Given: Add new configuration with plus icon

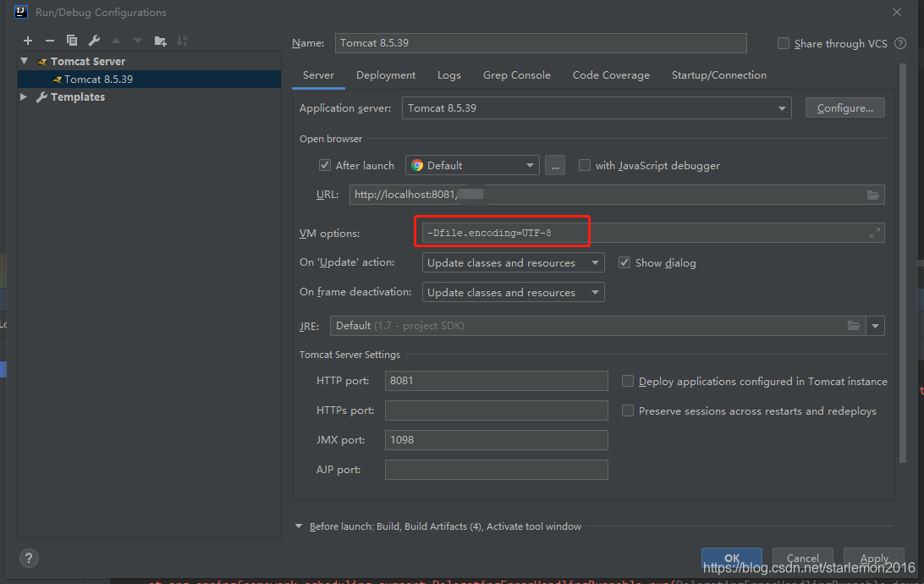Looking at the screenshot, I should click(x=28, y=41).
